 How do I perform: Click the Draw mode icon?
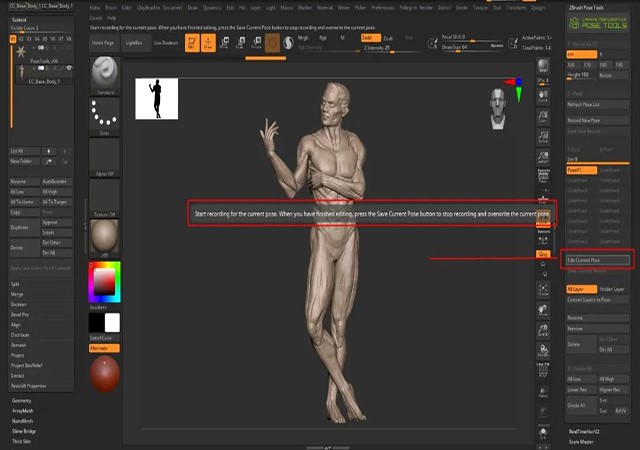coord(210,42)
